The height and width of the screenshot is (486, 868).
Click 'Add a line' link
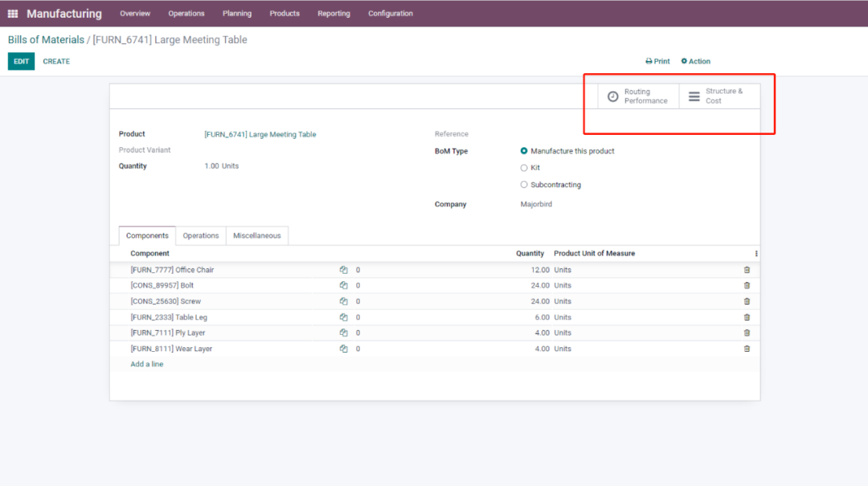tap(146, 364)
